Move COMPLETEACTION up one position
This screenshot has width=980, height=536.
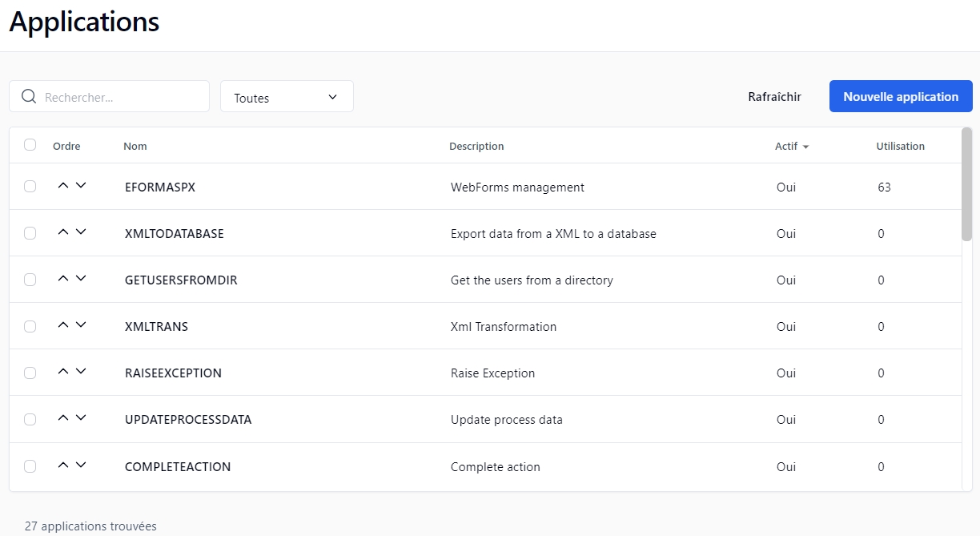tap(63, 465)
